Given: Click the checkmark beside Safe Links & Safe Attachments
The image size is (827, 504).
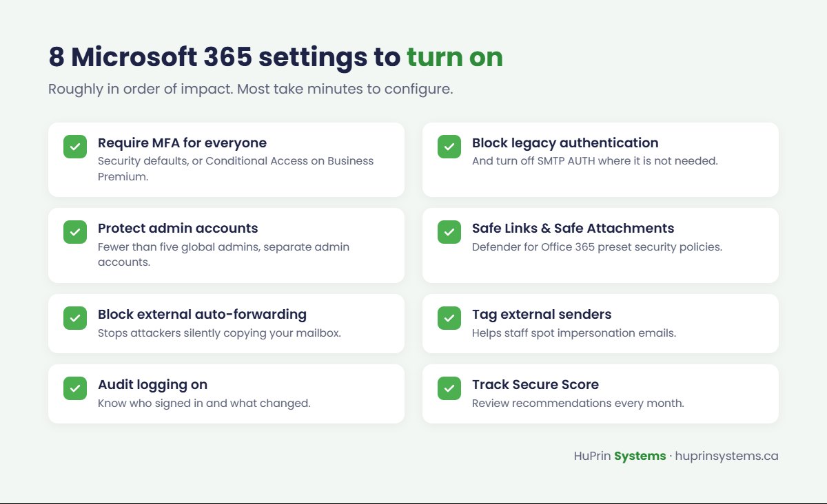Looking at the screenshot, I should (449, 232).
